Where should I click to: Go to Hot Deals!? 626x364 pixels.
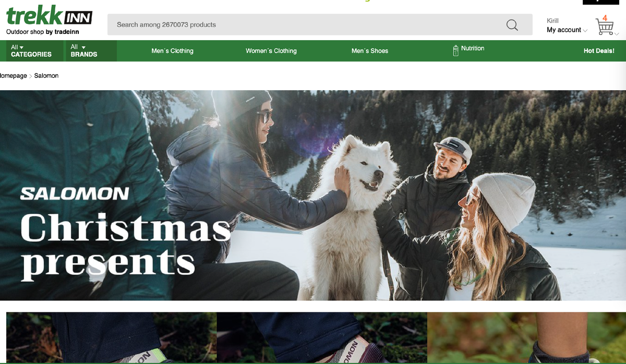point(599,51)
